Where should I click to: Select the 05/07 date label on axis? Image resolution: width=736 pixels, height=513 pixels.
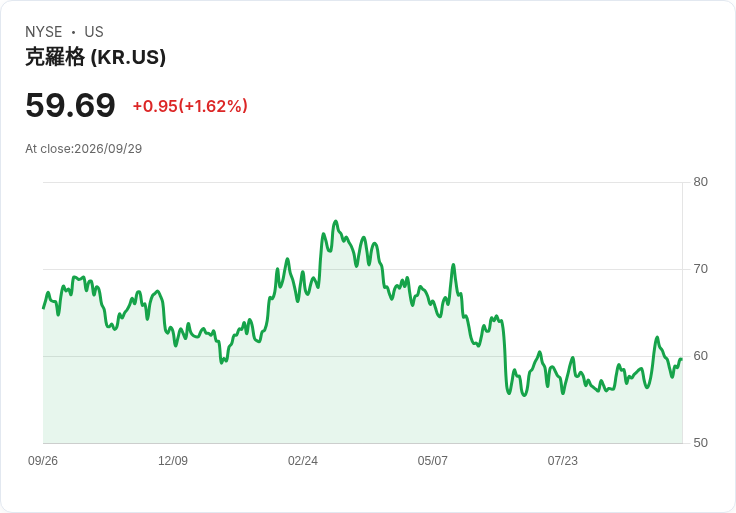pos(432,461)
